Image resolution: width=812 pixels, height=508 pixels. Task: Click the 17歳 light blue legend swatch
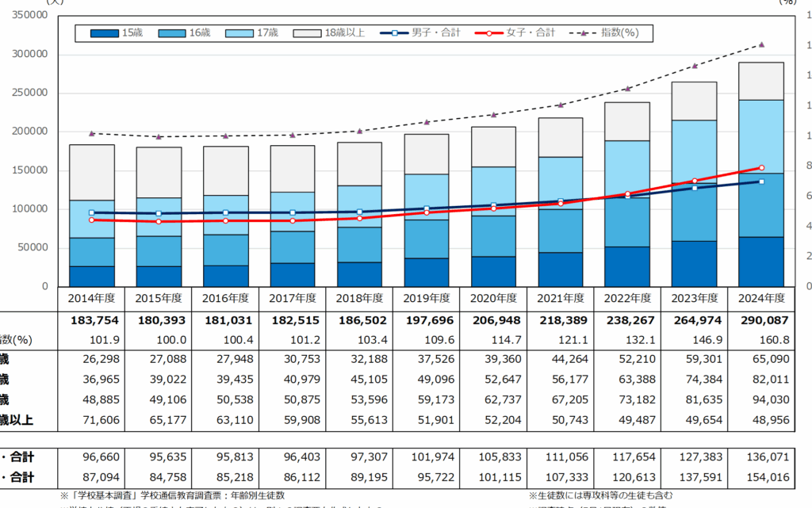tap(240, 33)
